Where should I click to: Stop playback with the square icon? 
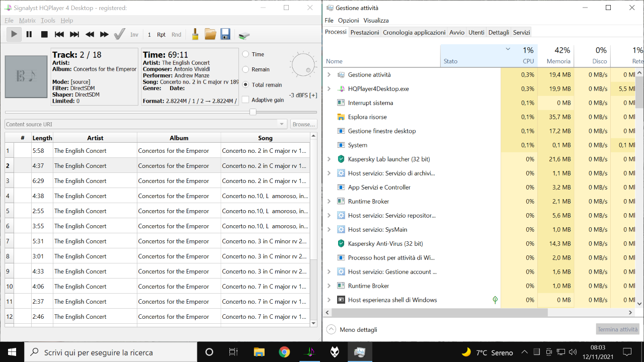(x=44, y=34)
